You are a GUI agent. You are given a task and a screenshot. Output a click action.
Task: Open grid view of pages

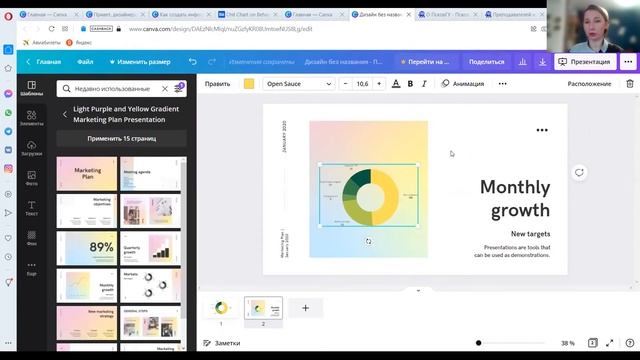click(592, 343)
